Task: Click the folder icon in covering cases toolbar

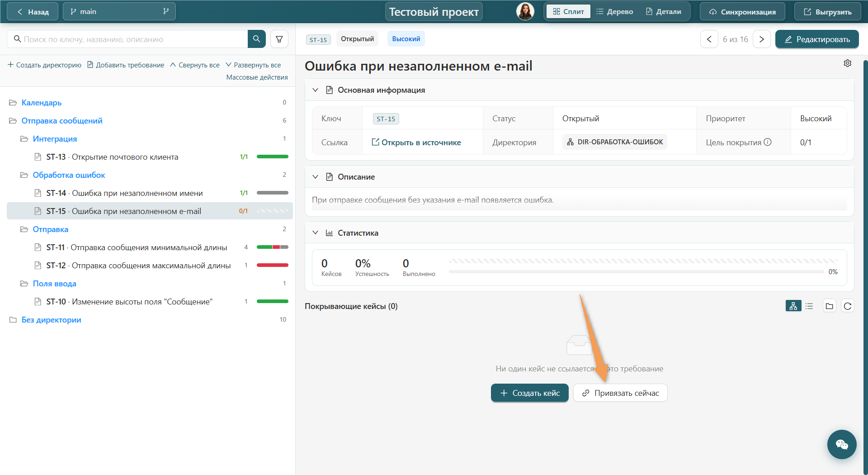Action: click(829, 306)
